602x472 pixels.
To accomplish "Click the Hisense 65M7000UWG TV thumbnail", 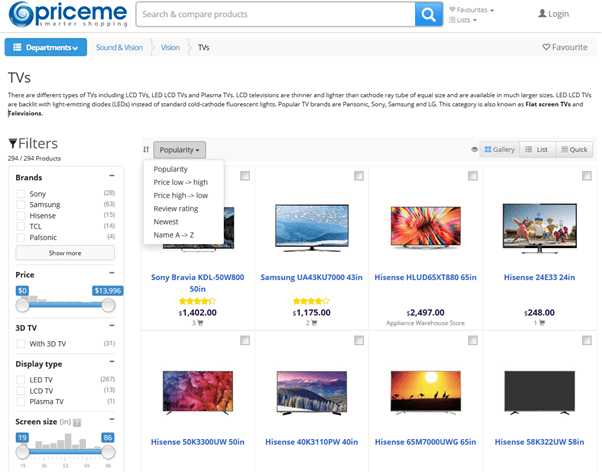I will [x=425, y=393].
